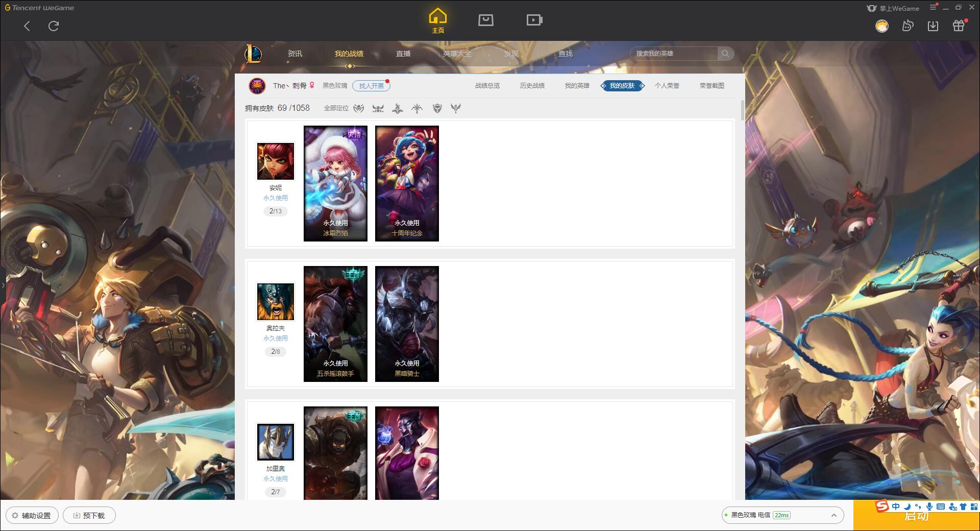This screenshot has width=980, height=531.
Task: Click the 启动 launch game button
Action: pos(916,517)
